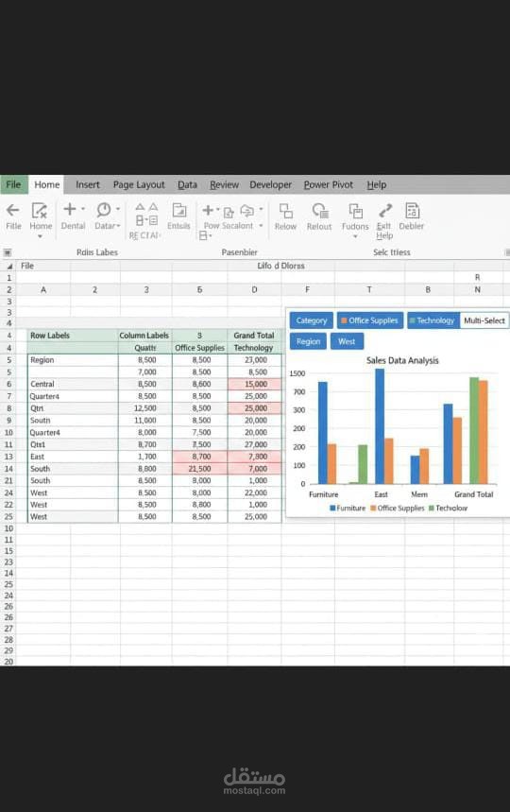Image resolution: width=510 pixels, height=812 pixels.
Task: Select the Column Labels header cell
Action: pyautogui.click(x=144, y=335)
